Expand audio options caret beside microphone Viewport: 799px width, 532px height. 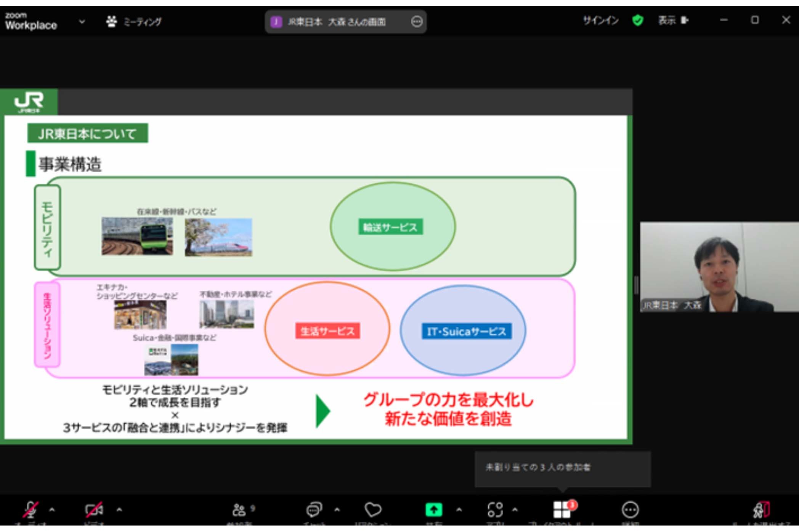click(52, 510)
